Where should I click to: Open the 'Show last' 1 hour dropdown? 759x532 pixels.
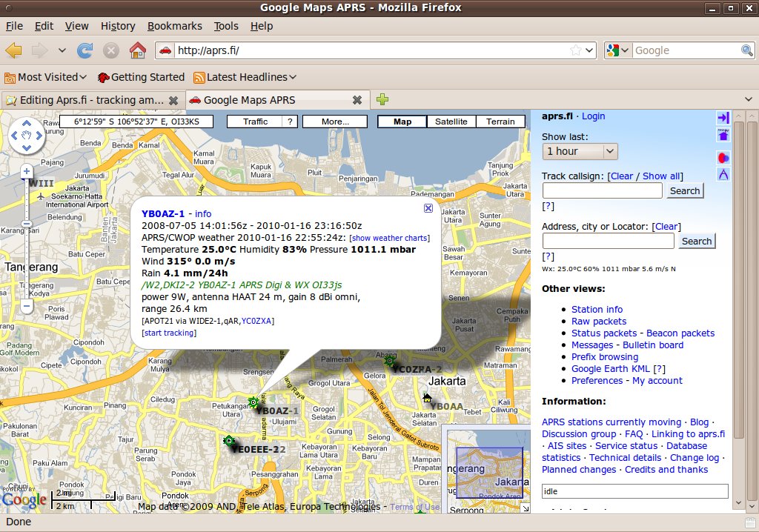[580, 151]
